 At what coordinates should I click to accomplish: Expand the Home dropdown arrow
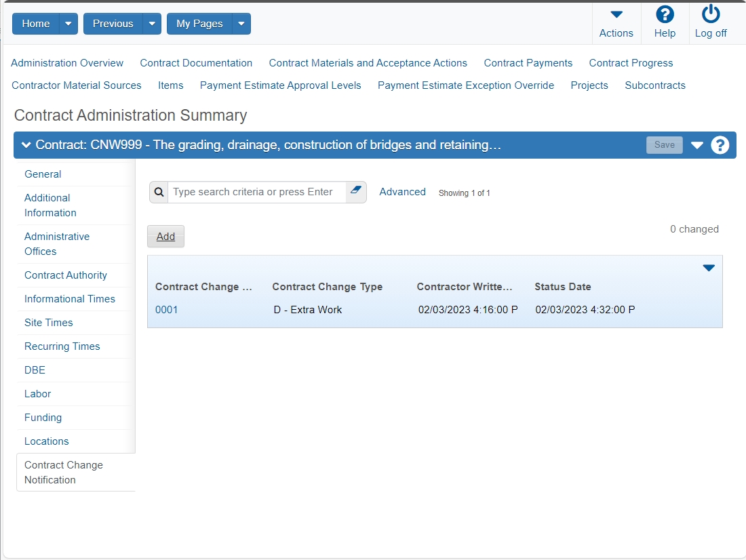click(x=68, y=24)
